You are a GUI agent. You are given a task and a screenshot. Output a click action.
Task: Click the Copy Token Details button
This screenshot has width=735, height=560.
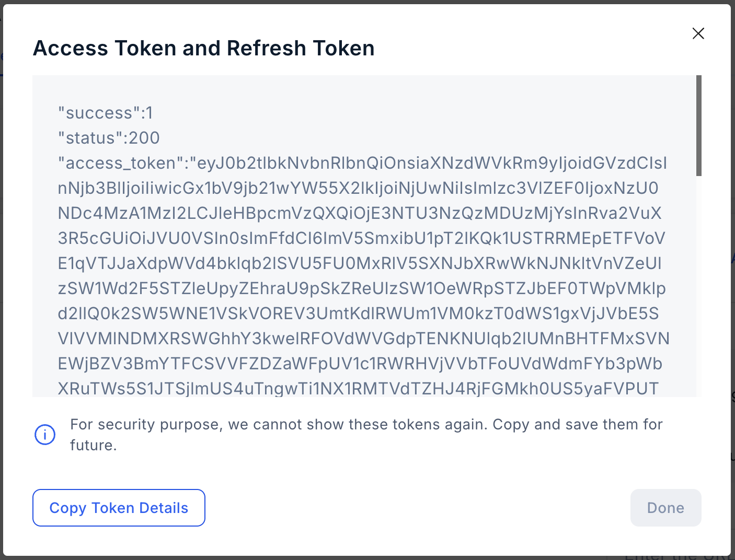(119, 508)
